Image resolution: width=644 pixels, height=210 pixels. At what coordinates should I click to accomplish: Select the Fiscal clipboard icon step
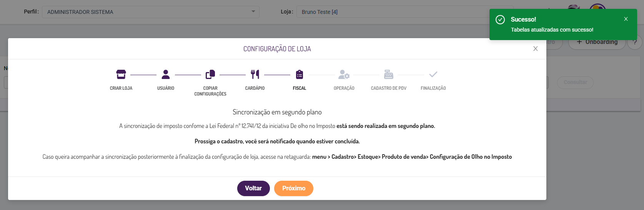pos(300,74)
